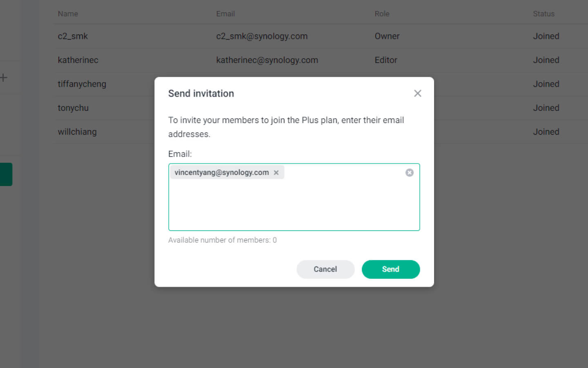Select the willchiang member row
This screenshot has height=368, width=588.
pos(77,132)
